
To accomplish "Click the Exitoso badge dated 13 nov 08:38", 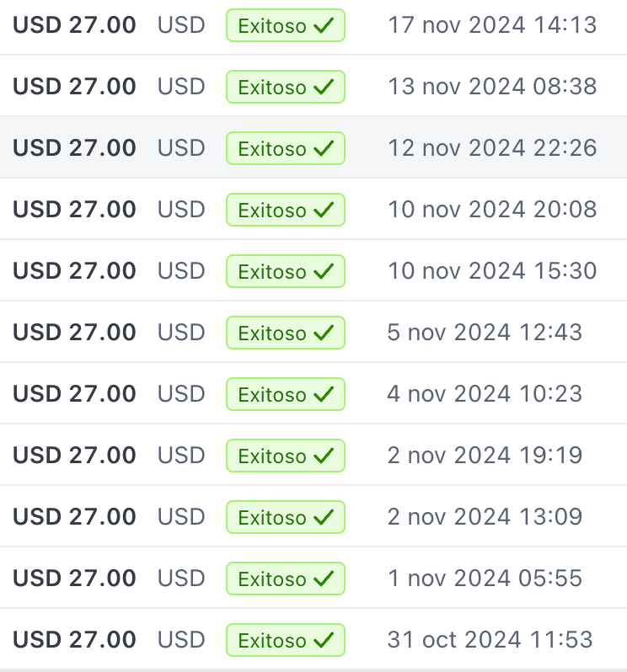I will pyautogui.click(x=285, y=87).
